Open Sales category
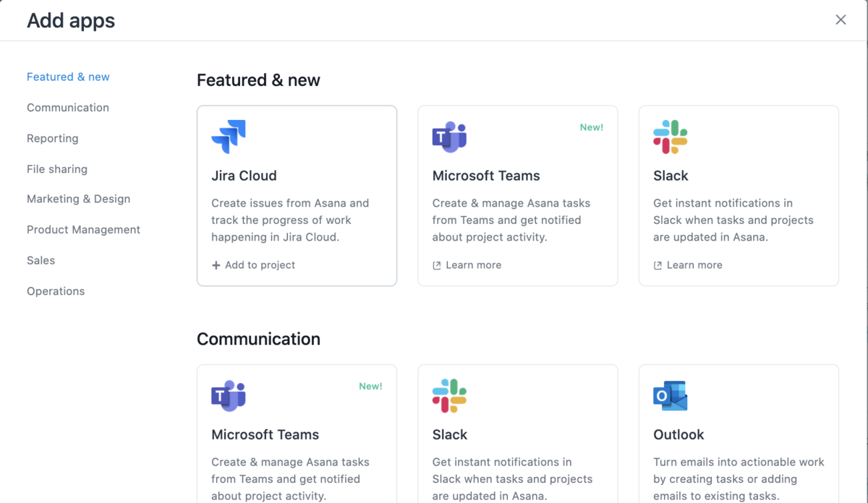The width and height of the screenshot is (868, 503). pyautogui.click(x=41, y=260)
